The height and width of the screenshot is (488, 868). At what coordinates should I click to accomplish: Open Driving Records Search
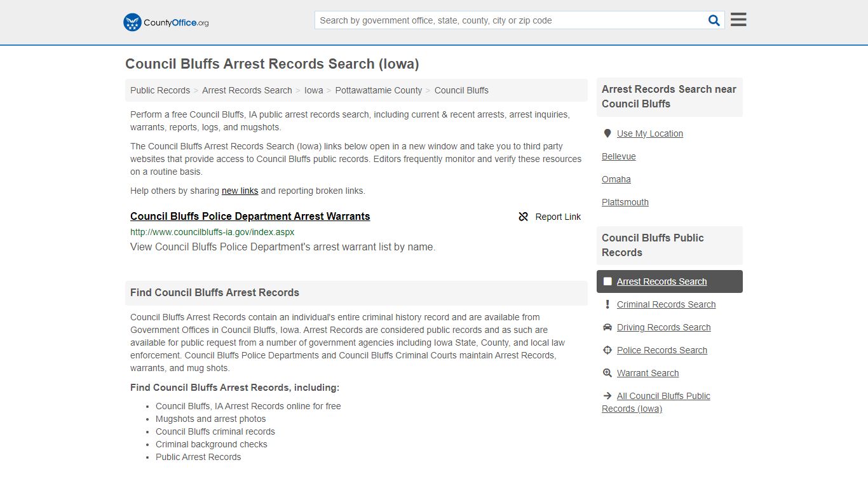click(x=664, y=327)
